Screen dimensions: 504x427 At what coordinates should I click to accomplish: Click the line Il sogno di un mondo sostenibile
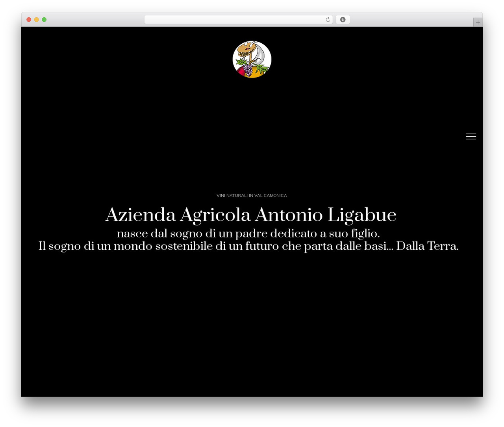coord(248,246)
